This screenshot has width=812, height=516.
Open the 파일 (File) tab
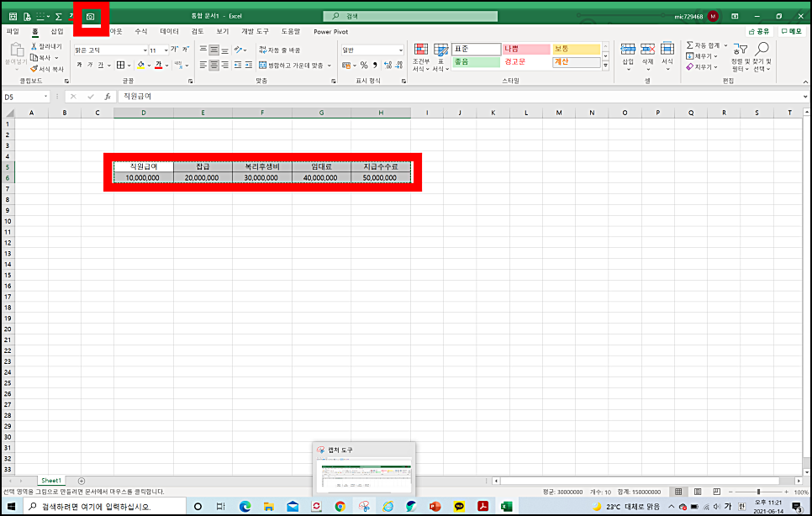coord(13,32)
